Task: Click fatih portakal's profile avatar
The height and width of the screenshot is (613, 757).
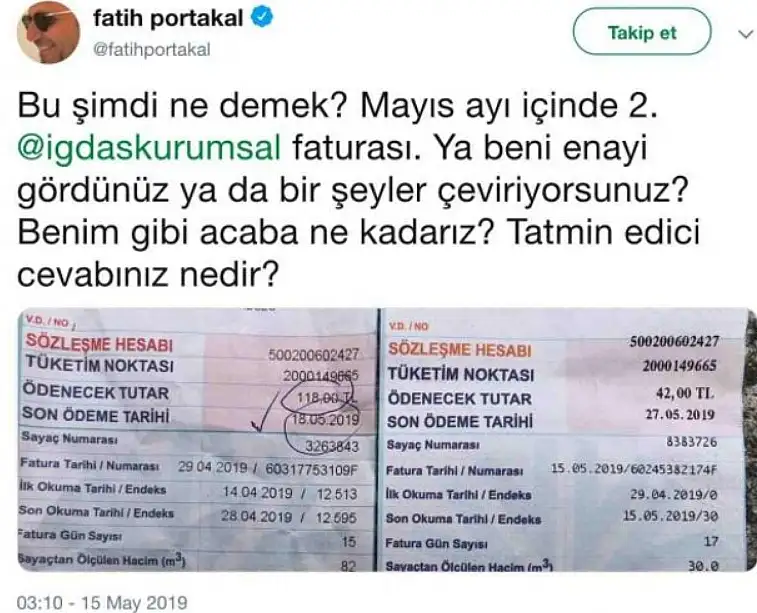Action: click(x=48, y=32)
